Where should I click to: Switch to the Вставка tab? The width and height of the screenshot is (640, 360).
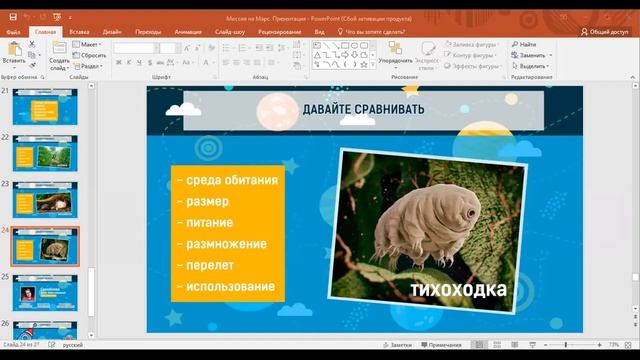point(79,32)
